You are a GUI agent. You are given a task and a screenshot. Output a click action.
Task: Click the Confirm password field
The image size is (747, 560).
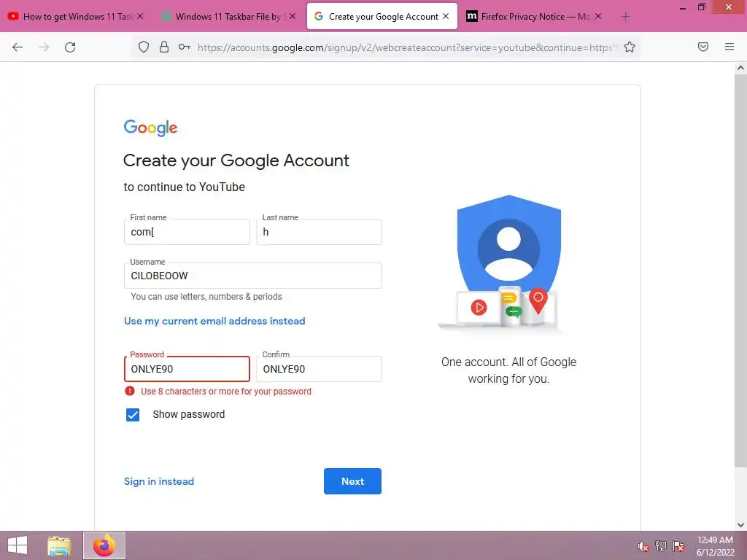(320, 369)
